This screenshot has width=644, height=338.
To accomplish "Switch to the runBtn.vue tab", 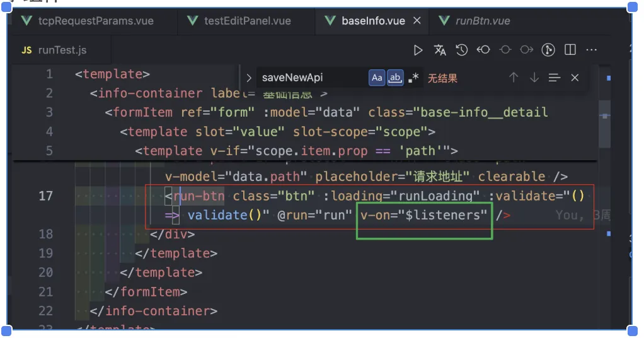I will [482, 21].
